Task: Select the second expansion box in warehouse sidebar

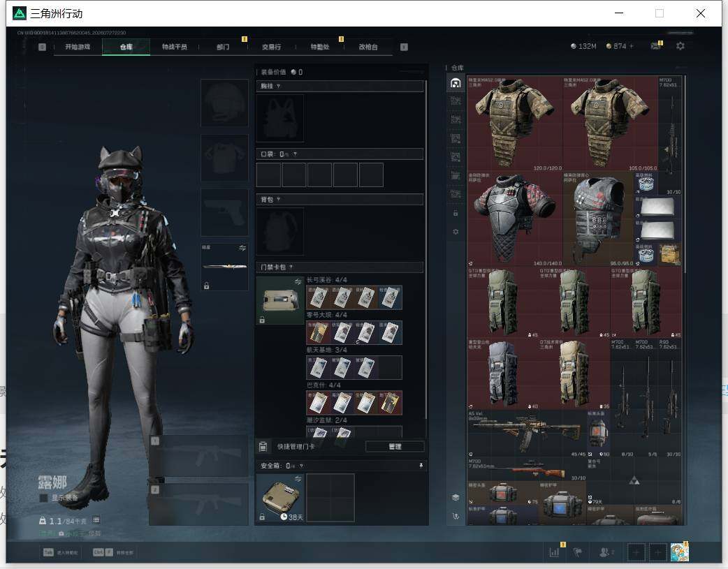Action: 456,119
